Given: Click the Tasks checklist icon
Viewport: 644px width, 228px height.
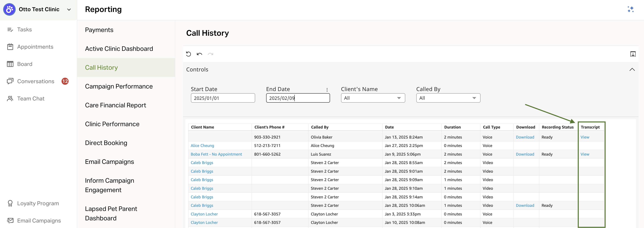Looking at the screenshot, I should pyautogui.click(x=10, y=30).
